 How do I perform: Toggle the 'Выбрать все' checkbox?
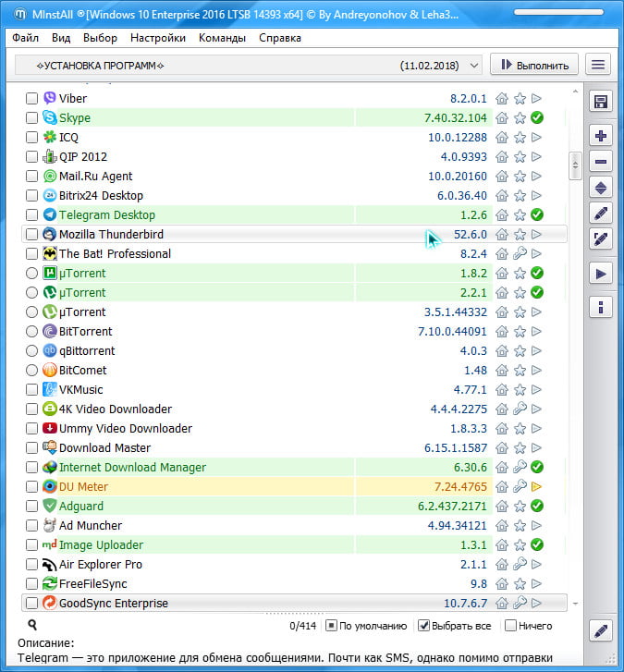[424, 626]
